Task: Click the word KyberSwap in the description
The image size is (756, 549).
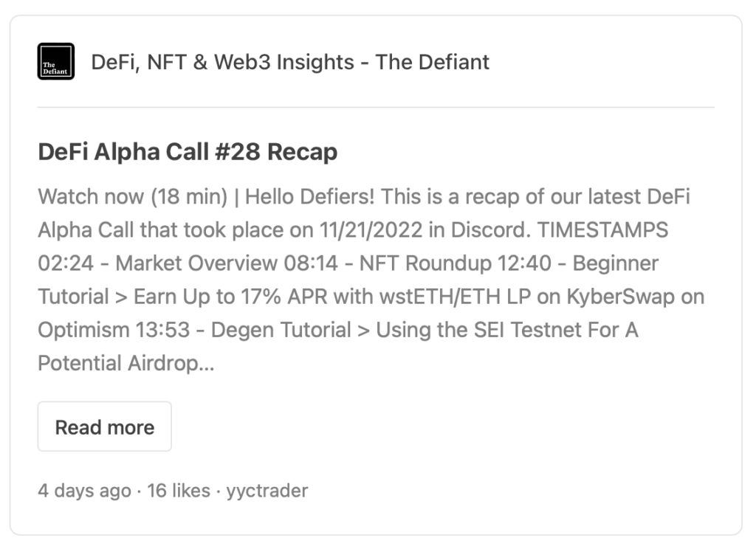Action: (x=620, y=297)
